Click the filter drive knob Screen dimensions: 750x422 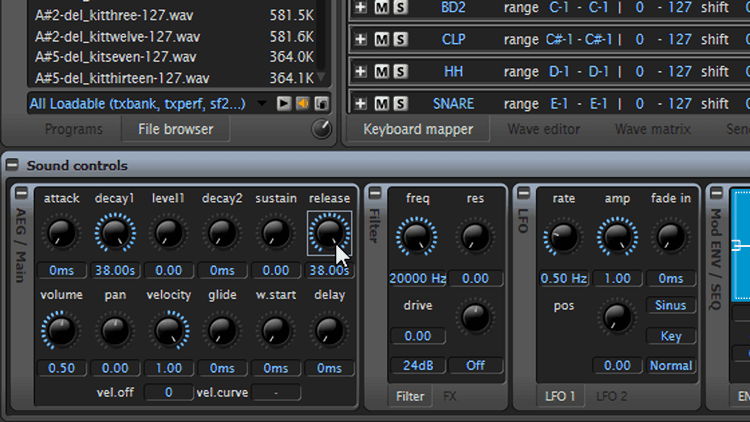pos(475,318)
